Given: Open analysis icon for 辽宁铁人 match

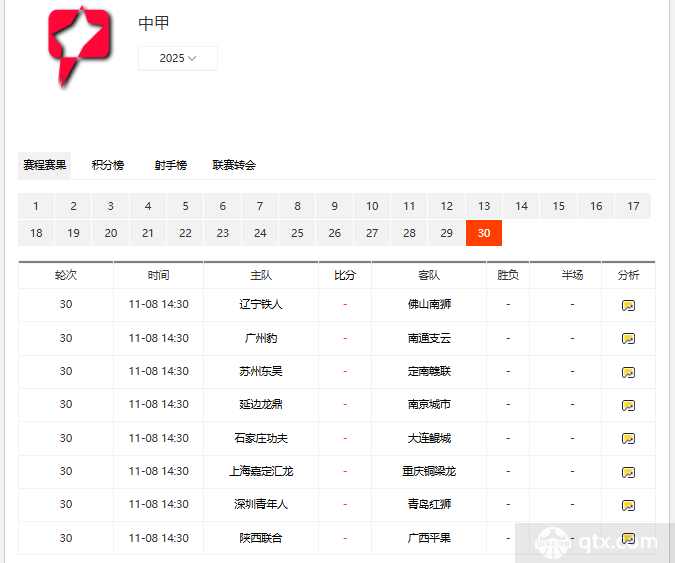Looking at the screenshot, I should 628,305.
